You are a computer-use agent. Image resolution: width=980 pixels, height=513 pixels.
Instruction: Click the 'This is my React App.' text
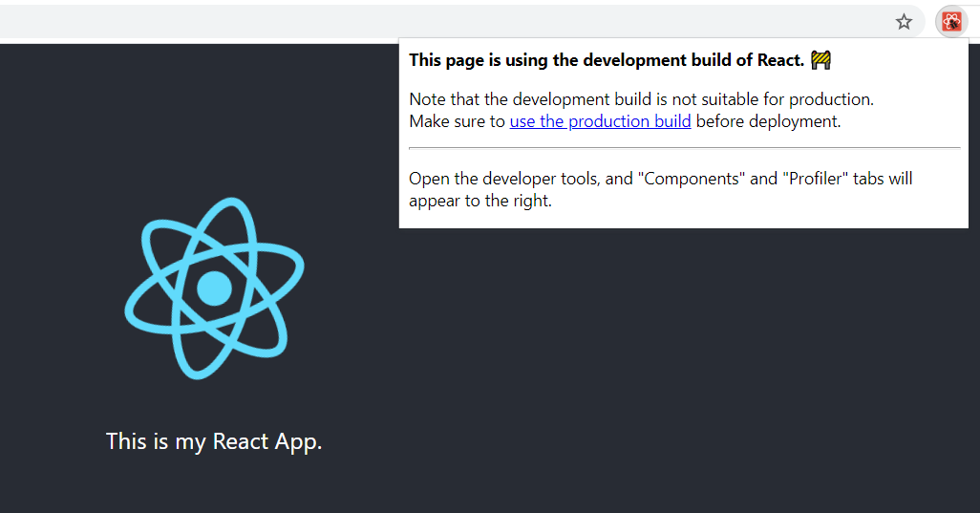tap(214, 441)
